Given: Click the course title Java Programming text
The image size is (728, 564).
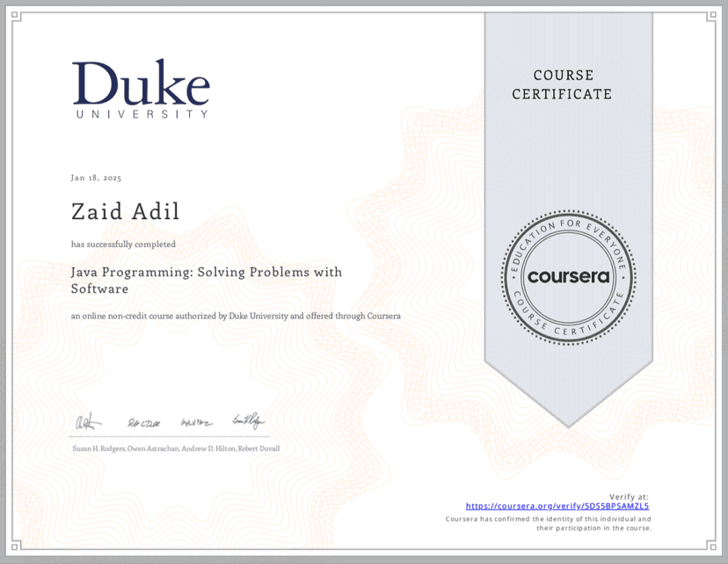Looking at the screenshot, I should coord(207,271).
